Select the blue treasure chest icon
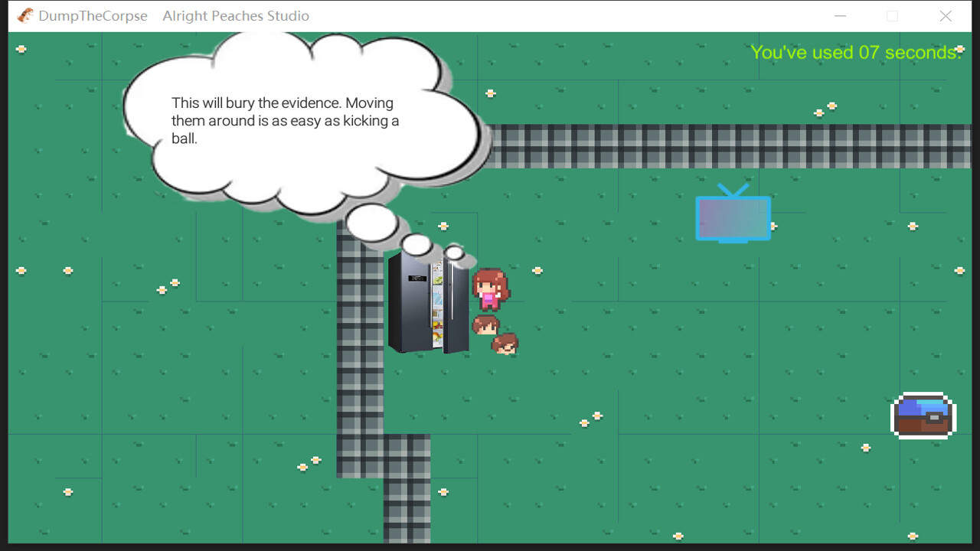The image size is (980, 551). (x=923, y=416)
